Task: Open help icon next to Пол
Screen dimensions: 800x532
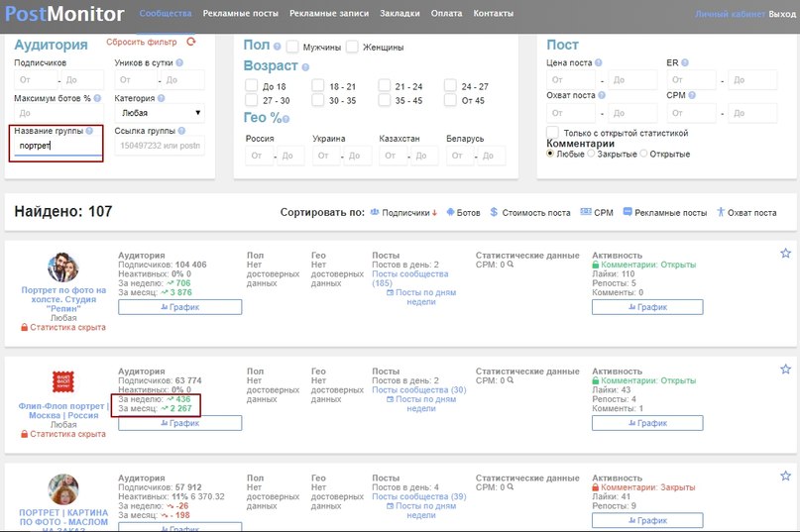Action: [x=277, y=47]
